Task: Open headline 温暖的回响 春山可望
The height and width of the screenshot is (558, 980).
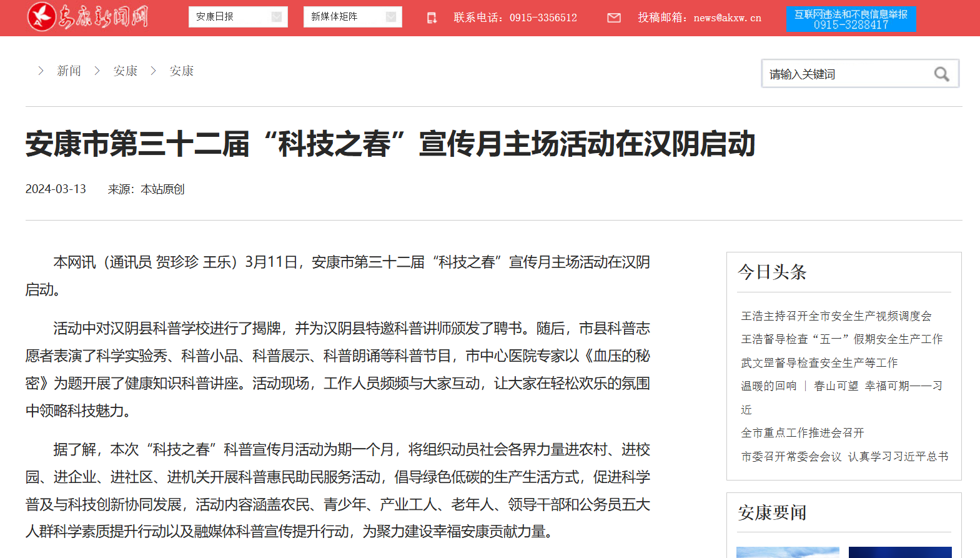Action: click(841, 386)
